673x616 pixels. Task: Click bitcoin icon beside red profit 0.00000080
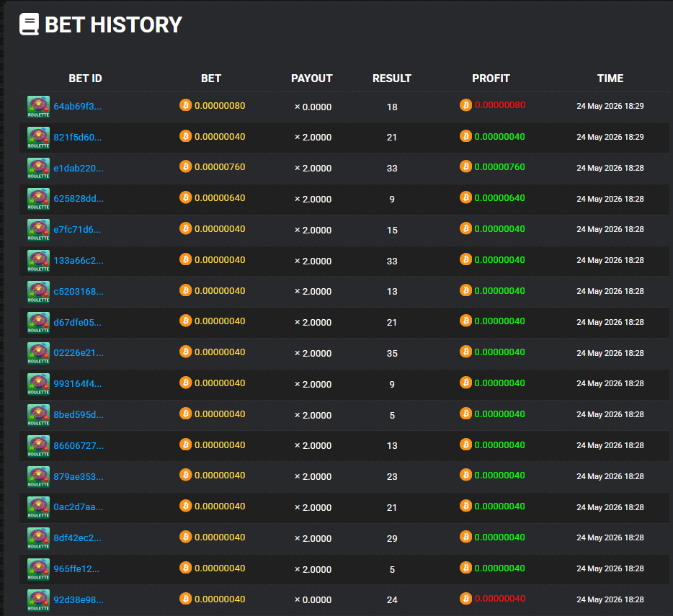click(465, 105)
